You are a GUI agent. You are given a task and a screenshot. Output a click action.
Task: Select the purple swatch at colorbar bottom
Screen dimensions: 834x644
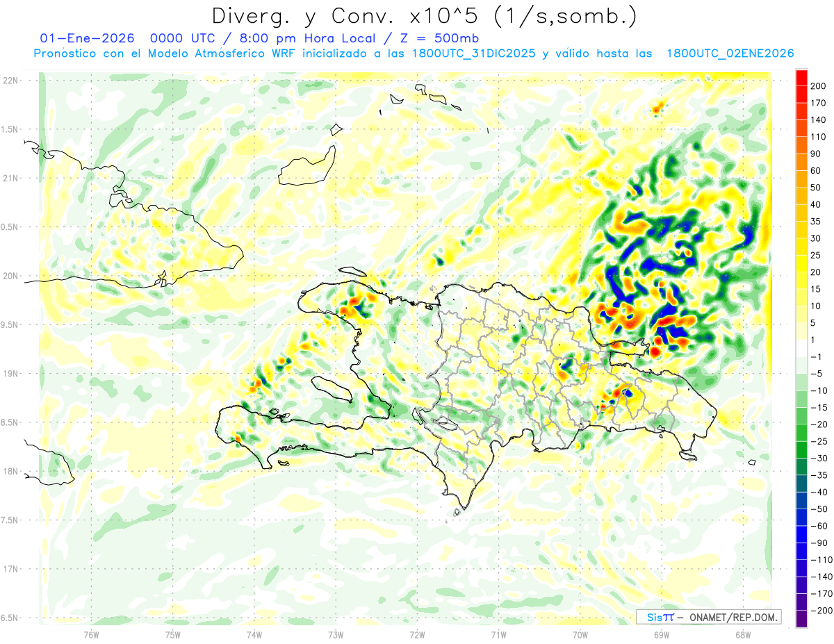pos(801,619)
